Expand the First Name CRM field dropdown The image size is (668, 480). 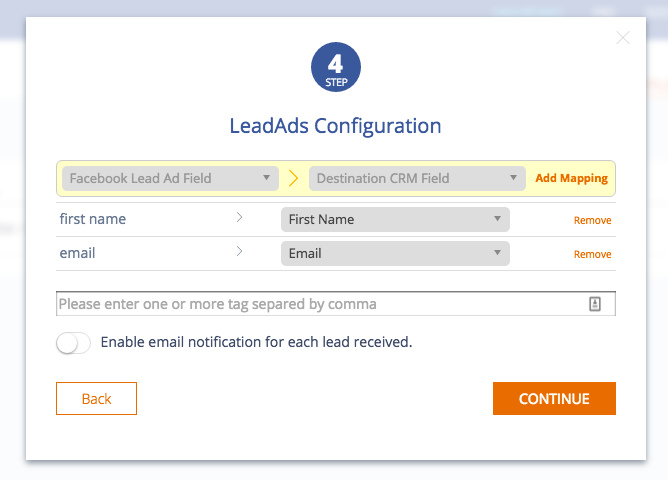[395, 219]
